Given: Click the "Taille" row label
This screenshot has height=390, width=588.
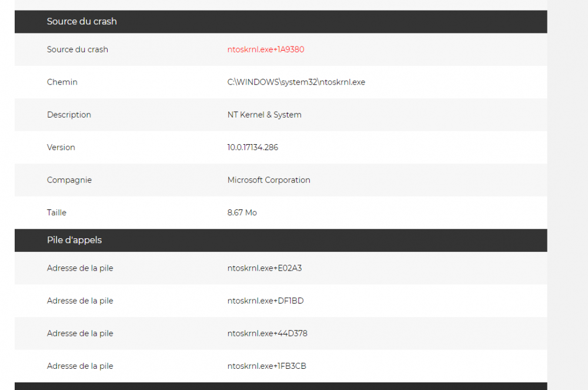Looking at the screenshot, I should [x=58, y=213].
